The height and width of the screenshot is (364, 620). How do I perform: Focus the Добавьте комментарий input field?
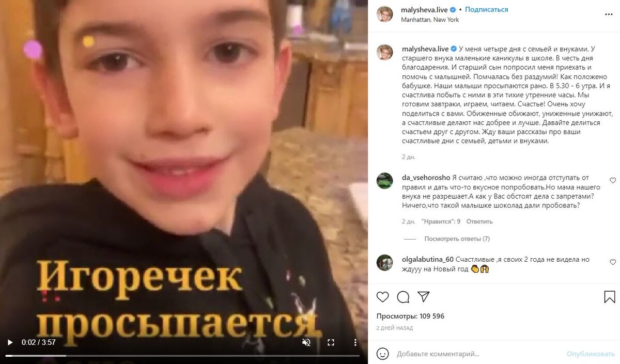pos(478,354)
